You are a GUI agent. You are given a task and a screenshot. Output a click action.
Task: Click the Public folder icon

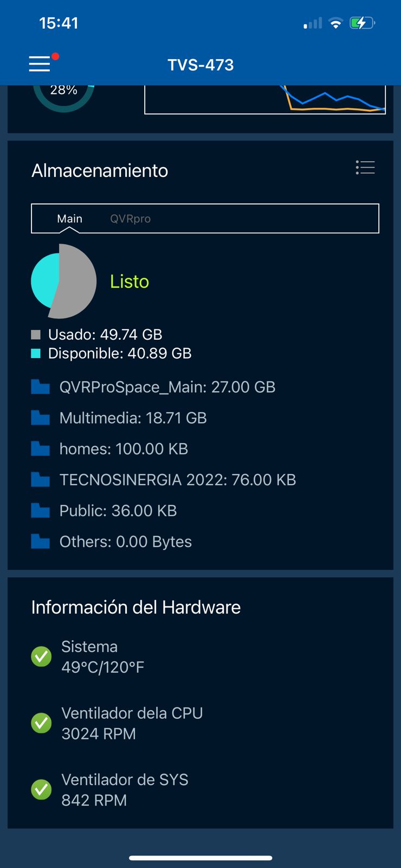(x=40, y=510)
